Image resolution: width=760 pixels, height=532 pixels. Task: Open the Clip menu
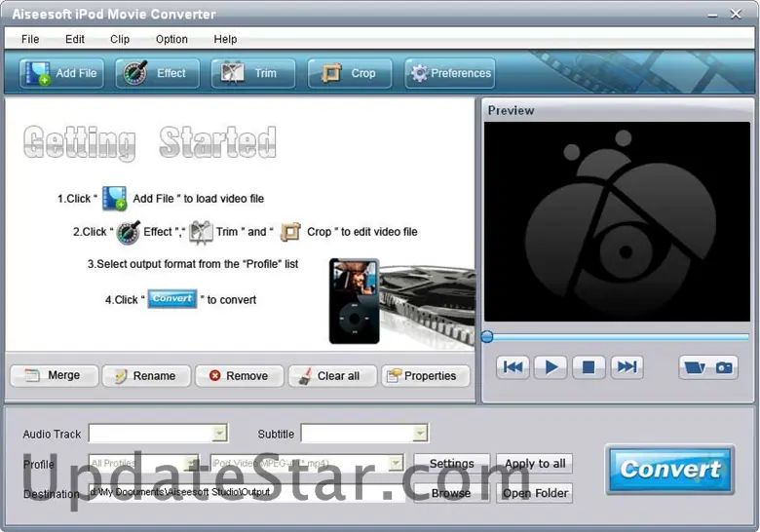pos(120,39)
